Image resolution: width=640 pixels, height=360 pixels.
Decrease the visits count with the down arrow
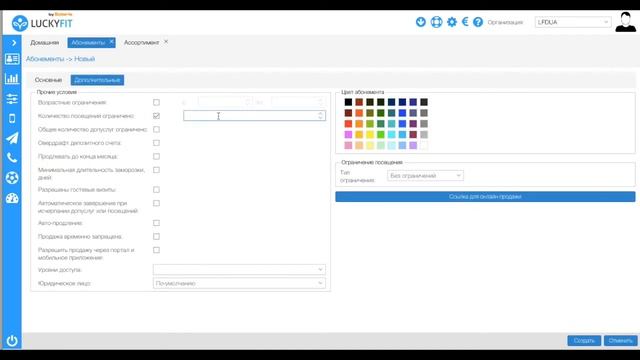(320, 118)
